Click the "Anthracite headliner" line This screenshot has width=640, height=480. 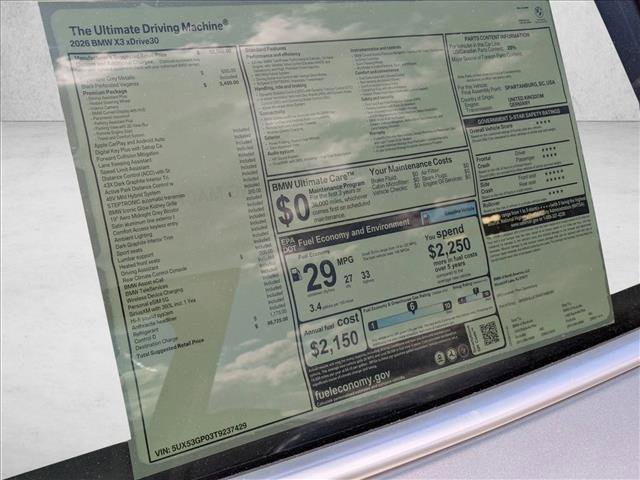(155, 322)
